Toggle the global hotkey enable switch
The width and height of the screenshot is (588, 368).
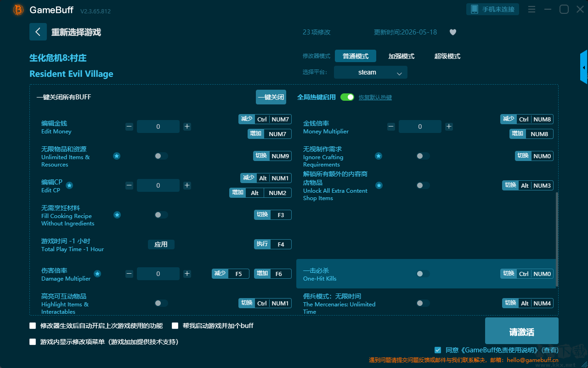pos(347,97)
